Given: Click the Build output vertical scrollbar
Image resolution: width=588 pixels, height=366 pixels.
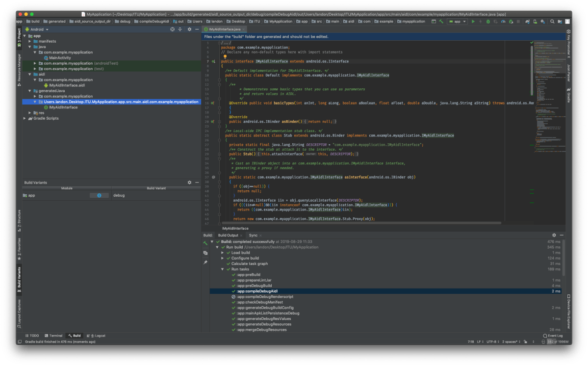Looking at the screenshot, I should point(563,258).
